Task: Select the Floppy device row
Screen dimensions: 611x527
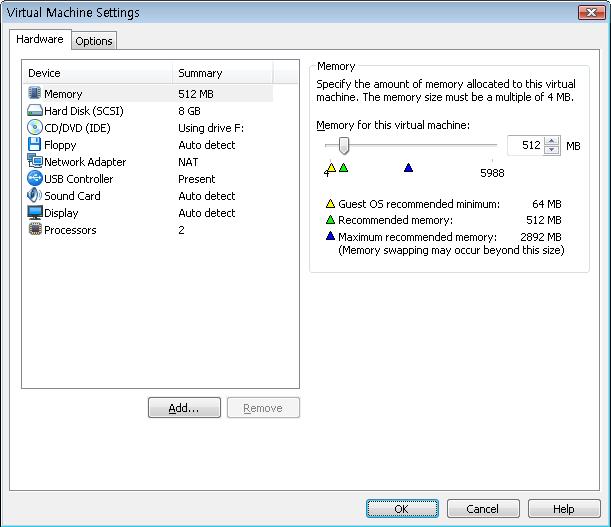Action: (148, 145)
